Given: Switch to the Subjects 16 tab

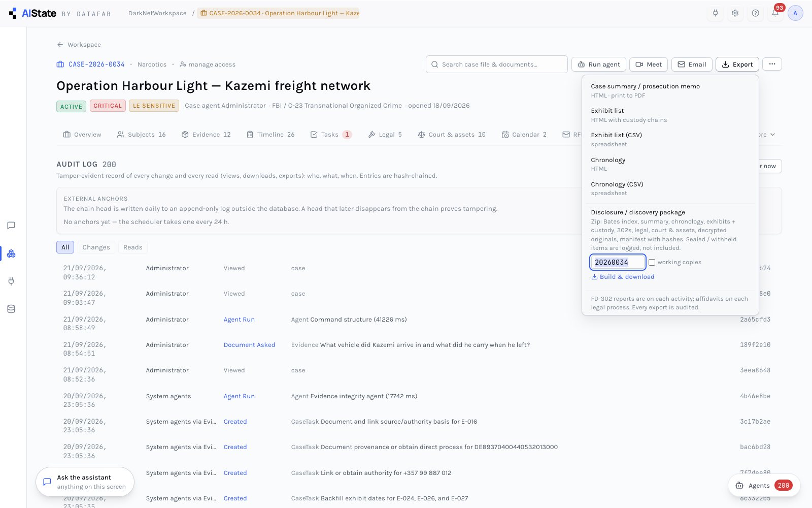Looking at the screenshot, I should (x=142, y=135).
